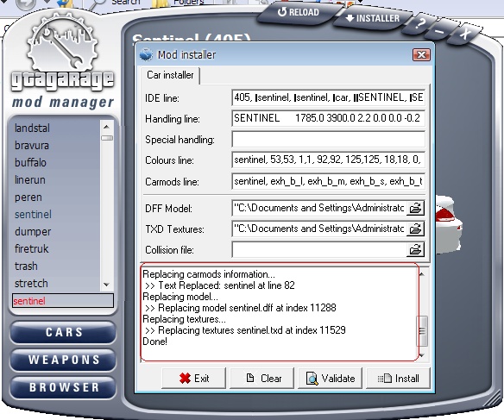The width and height of the screenshot is (504, 420).
Task: Select bravura in the vehicle list
Action: (32, 146)
